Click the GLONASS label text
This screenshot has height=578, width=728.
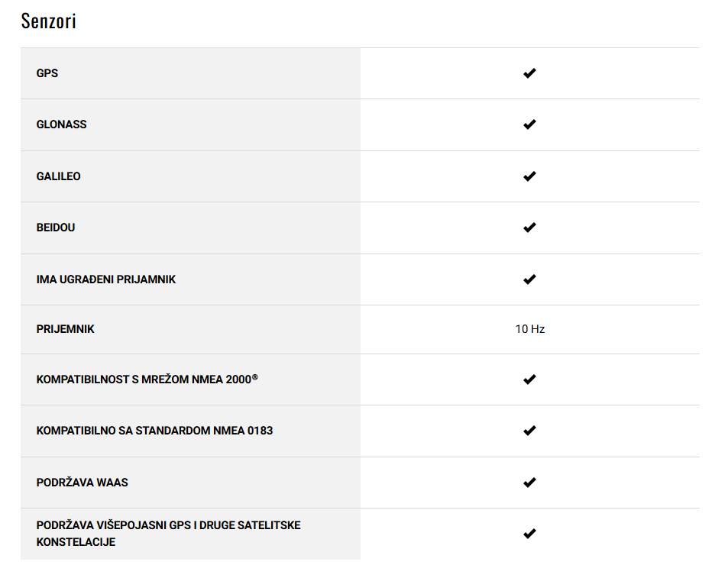tap(61, 124)
